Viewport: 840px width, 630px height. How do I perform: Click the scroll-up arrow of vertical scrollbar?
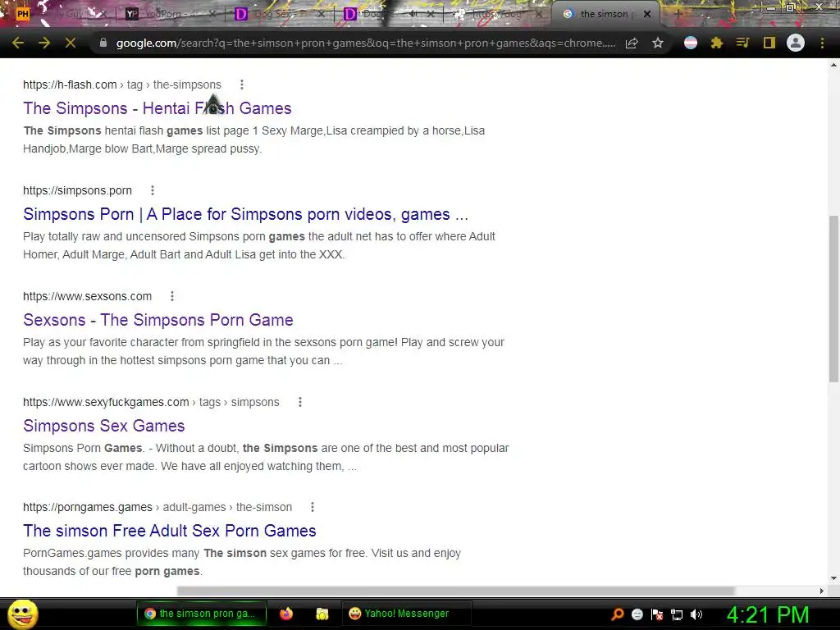(833, 65)
